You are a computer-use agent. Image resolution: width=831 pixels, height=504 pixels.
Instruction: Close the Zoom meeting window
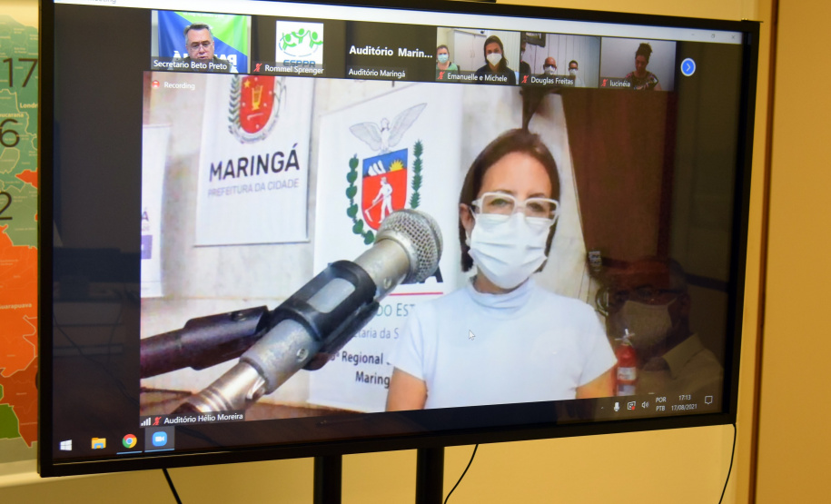pos(735,37)
